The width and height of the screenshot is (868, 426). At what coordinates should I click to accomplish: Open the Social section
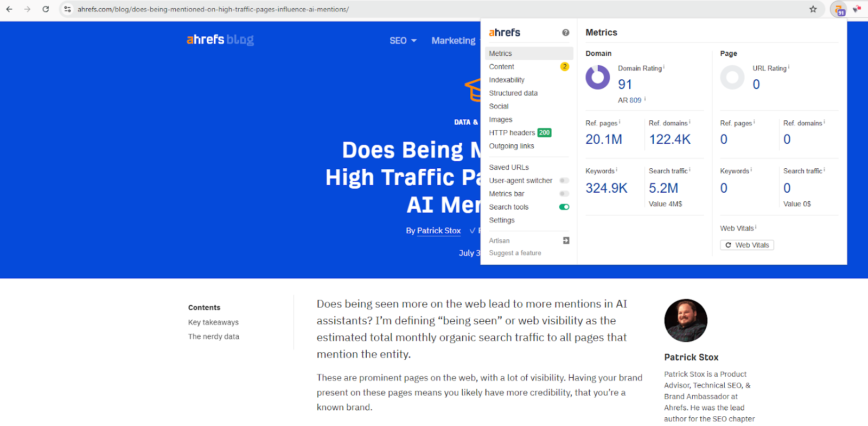(499, 106)
